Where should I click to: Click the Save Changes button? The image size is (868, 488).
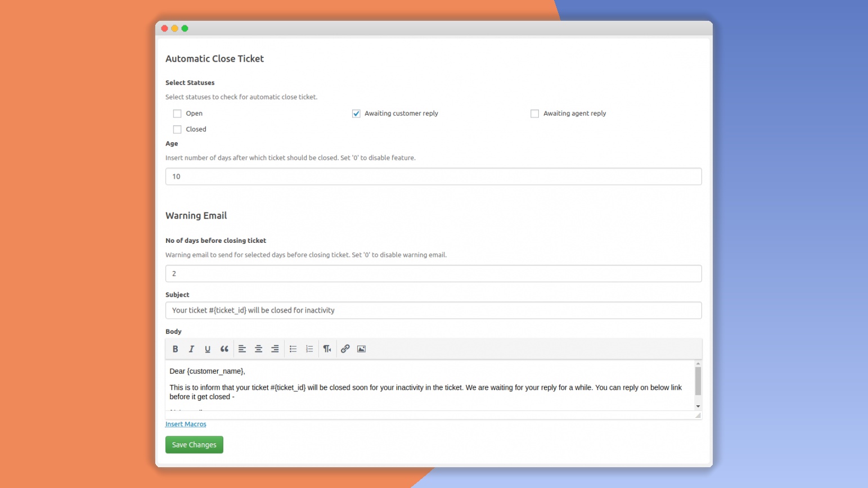tap(194, 445)
